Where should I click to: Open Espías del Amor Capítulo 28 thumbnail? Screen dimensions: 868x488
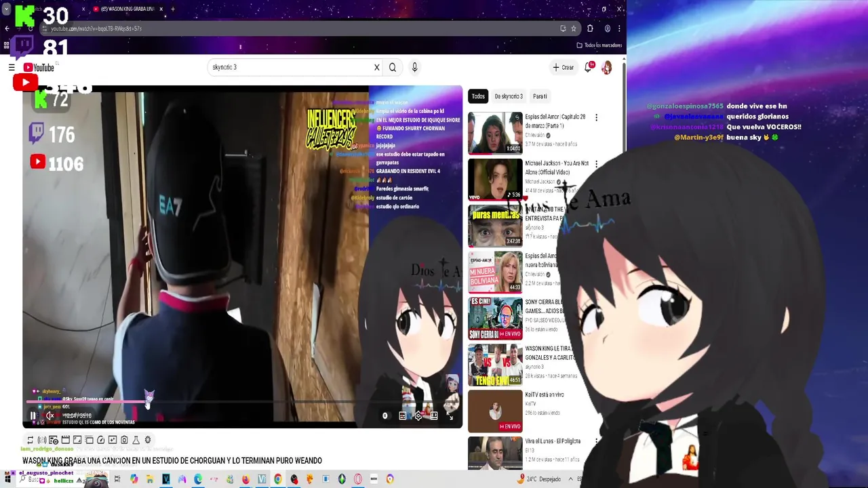tap(495, 133)
